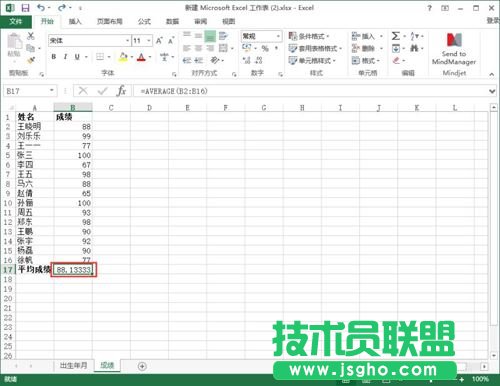Open the 常规 number format dropdown
The height and width of the screenshot is (386, 500).
[x=278, y=36]
